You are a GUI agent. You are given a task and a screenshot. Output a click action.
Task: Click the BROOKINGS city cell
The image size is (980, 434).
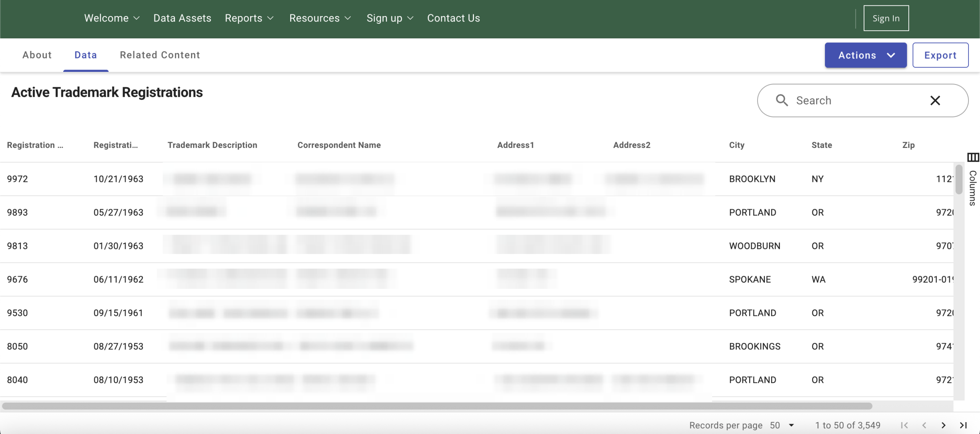[755, 346]
